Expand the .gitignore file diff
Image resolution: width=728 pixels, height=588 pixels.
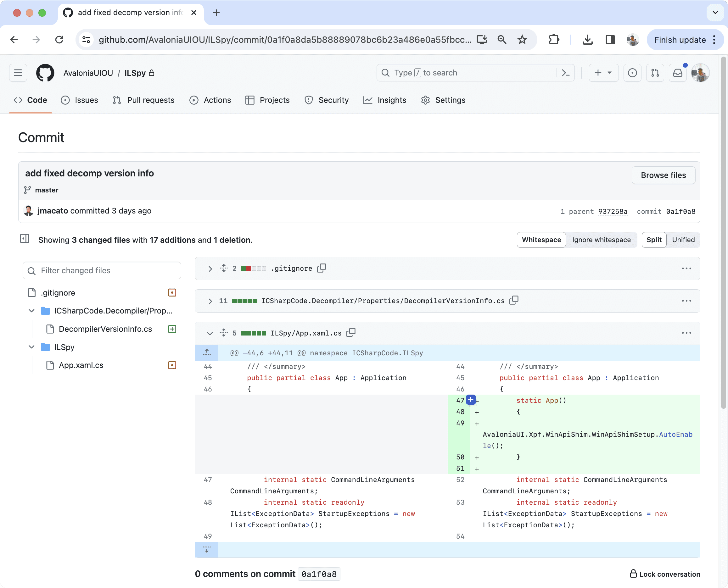pos(210,269)
